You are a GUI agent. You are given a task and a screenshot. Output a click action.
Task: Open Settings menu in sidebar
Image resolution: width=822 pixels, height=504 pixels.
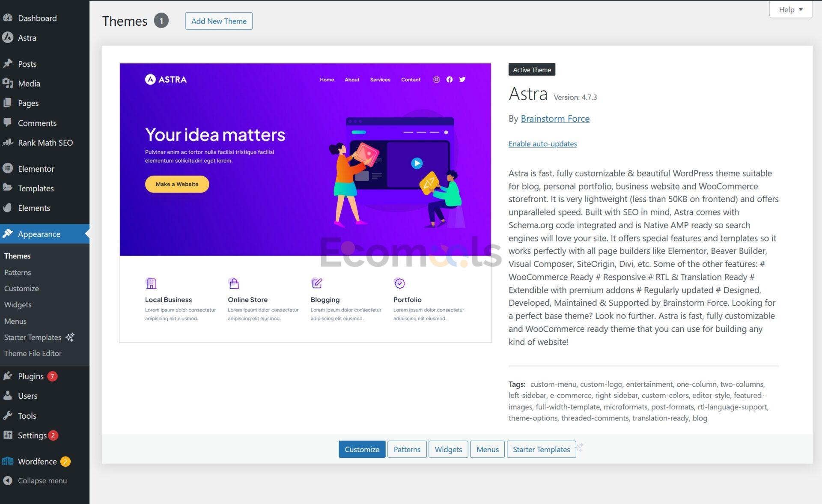coord(32,435)
